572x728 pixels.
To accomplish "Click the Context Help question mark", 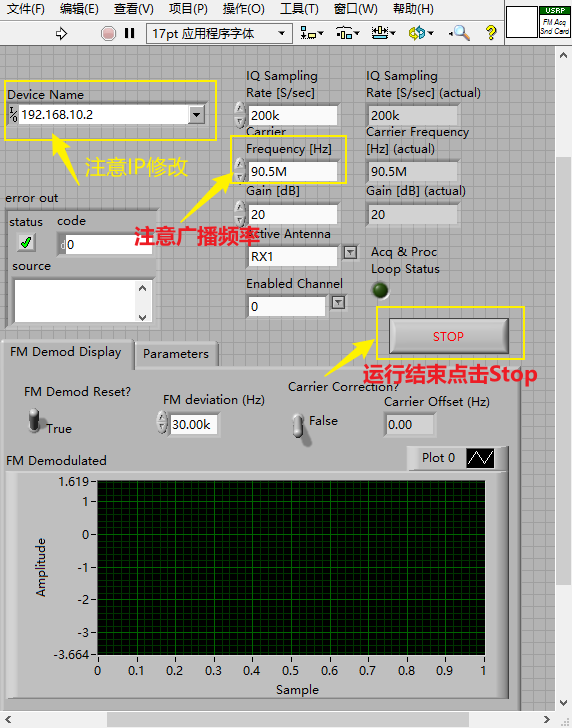I will (x=491, y=33).
